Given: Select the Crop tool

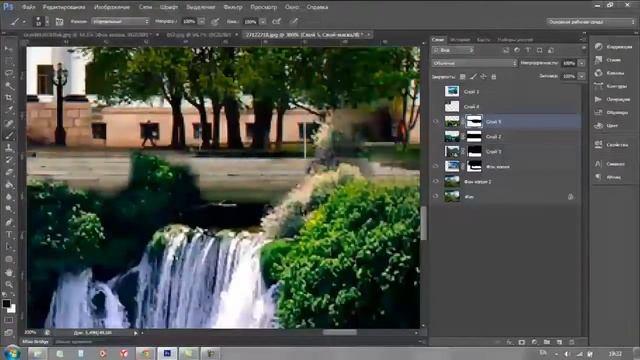Looking at the screenshot, I should [9, 98].
